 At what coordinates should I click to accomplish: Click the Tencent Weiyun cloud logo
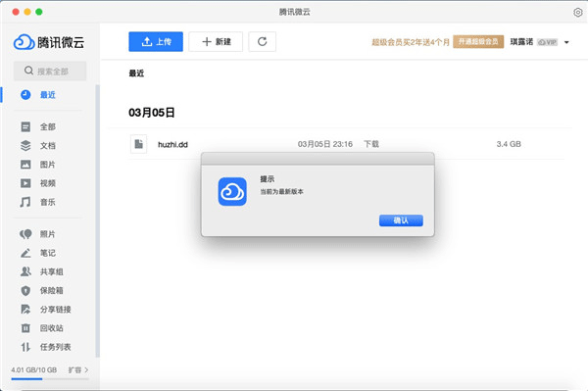click(49, 42)
